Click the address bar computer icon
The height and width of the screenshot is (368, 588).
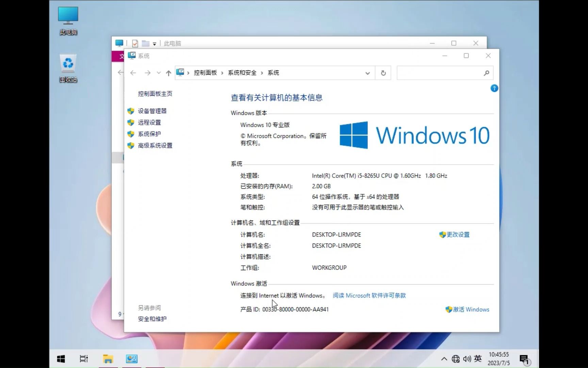(180, 72)
